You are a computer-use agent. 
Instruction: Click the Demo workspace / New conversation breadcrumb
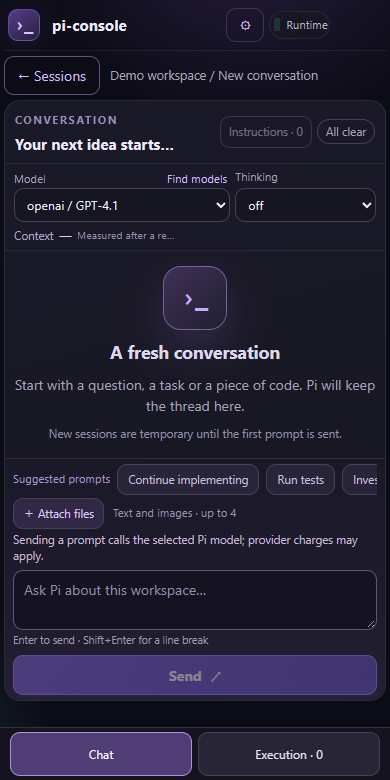point(214,76)
